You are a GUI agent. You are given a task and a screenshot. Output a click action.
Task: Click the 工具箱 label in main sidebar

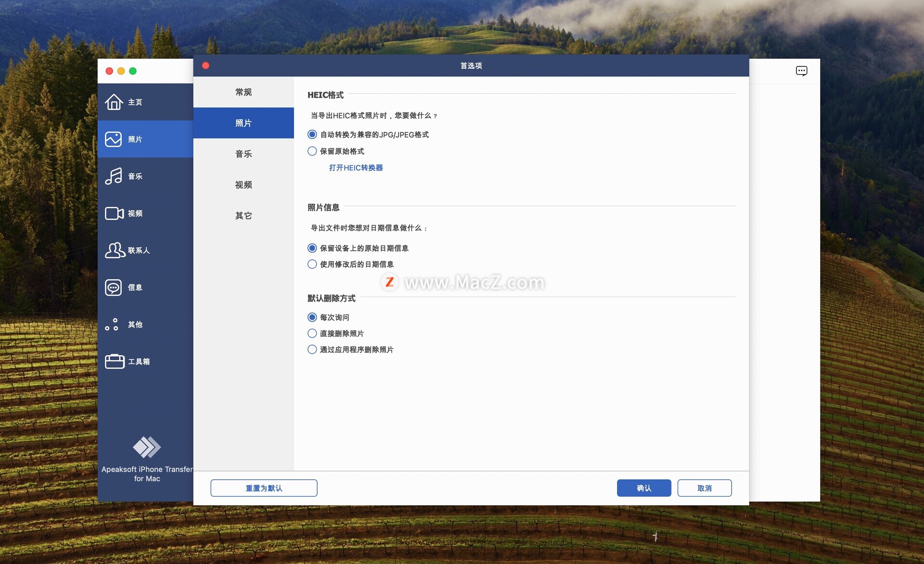(x=139, y=361)
